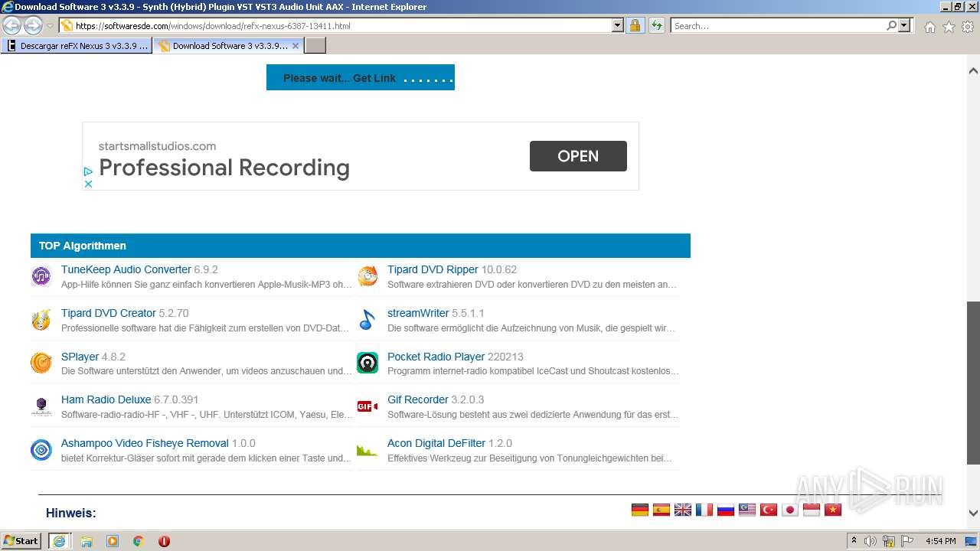Open the TuneKeep Audio Converter link

pos(126,269)
